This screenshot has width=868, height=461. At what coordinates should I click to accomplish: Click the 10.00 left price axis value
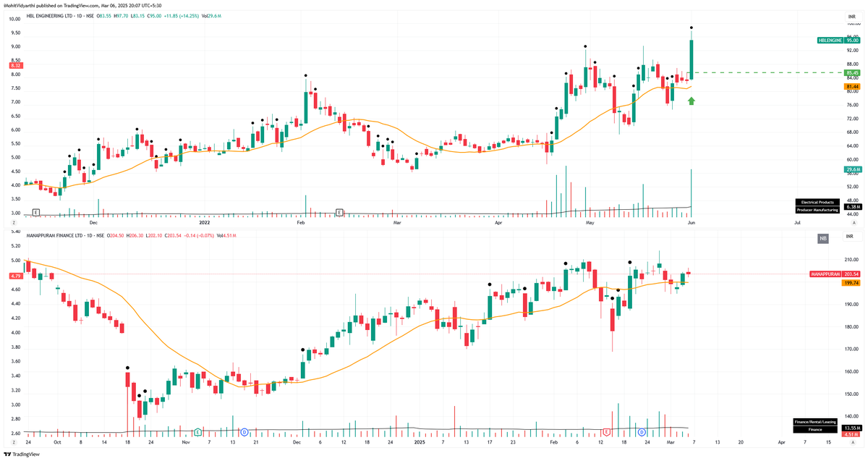[14, 19]
